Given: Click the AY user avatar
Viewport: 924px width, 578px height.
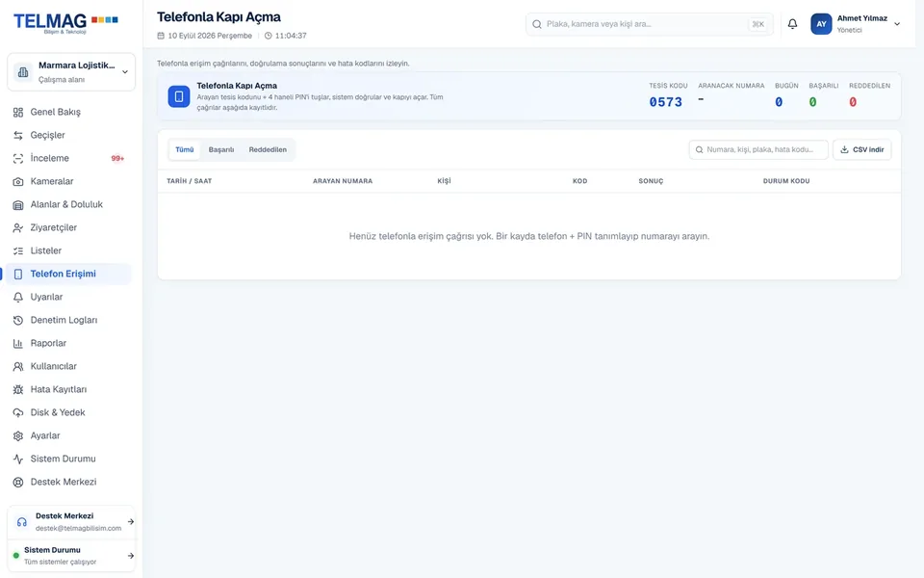Looking at the screenshot, I should coord(821,24).
